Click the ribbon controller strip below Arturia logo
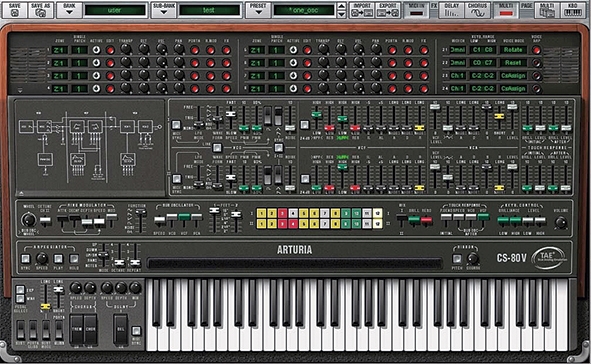Viewport: 591px width, 364px height. click(294, 263)
